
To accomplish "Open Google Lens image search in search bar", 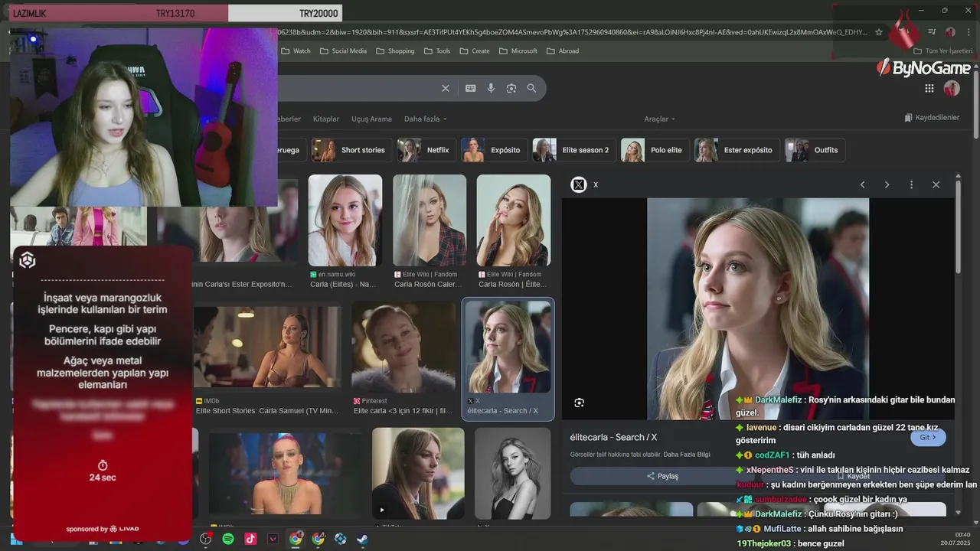I will (x=511, y=88).
